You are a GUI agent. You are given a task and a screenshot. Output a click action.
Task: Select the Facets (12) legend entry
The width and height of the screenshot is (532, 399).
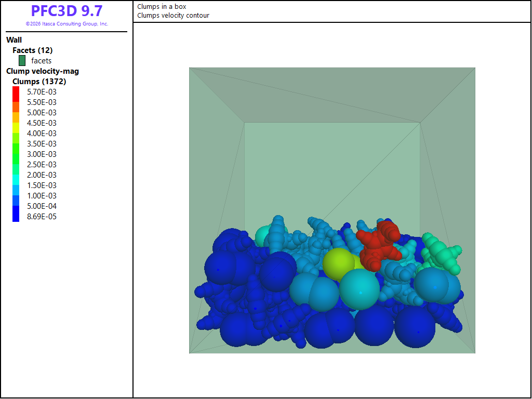pyautogui.click(x=33, y=50)
